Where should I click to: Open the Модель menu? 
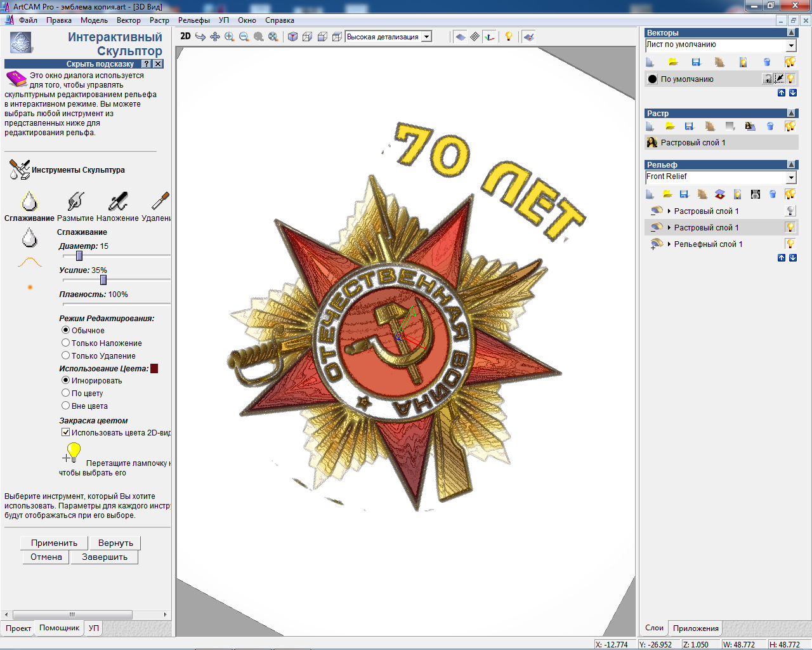(94, 20)
